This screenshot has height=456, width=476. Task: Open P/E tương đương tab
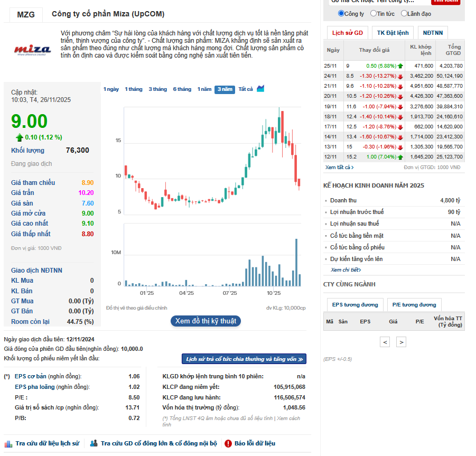coord(414,305)
